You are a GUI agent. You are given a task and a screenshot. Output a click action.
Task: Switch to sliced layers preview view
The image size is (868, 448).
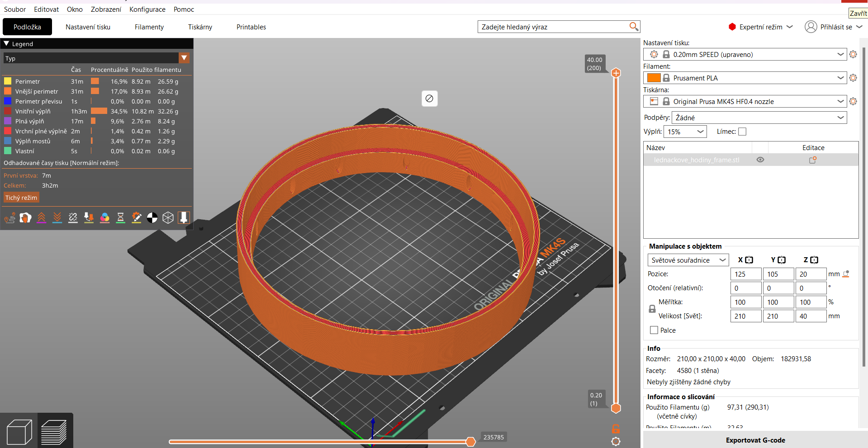[54, 432]
